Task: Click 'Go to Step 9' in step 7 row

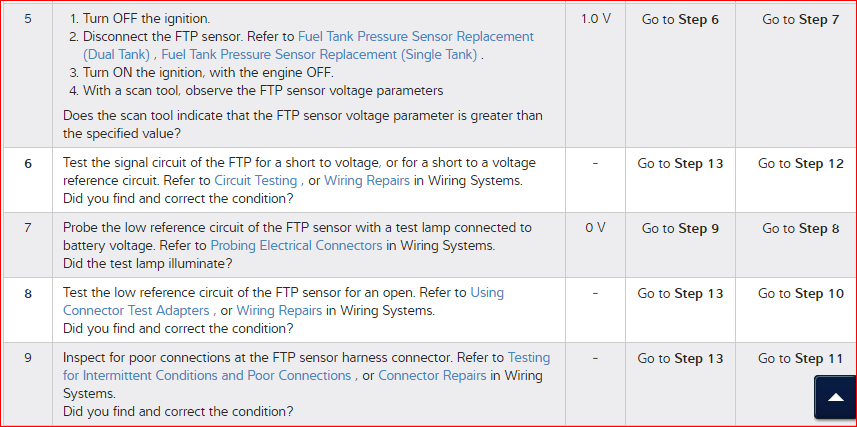Action: [680, 228]
